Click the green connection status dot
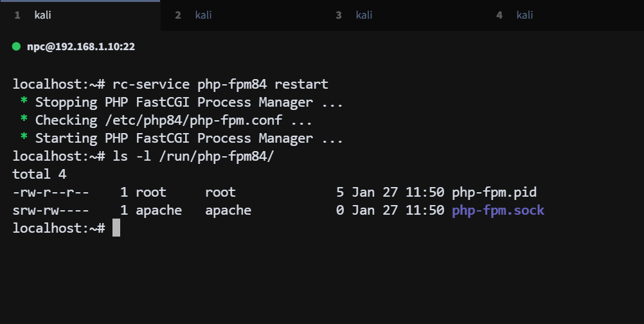The image size is (644, 324). click(16, 46)
